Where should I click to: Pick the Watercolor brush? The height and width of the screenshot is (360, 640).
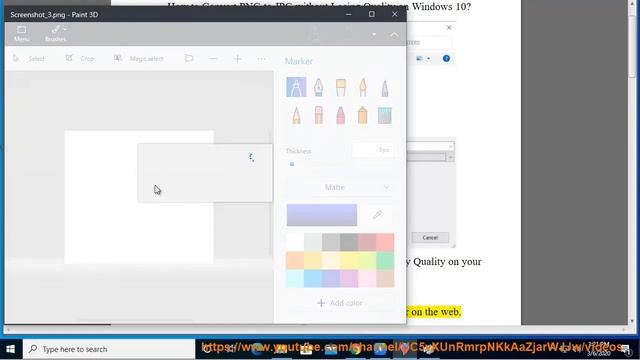[x=362, y=87]
